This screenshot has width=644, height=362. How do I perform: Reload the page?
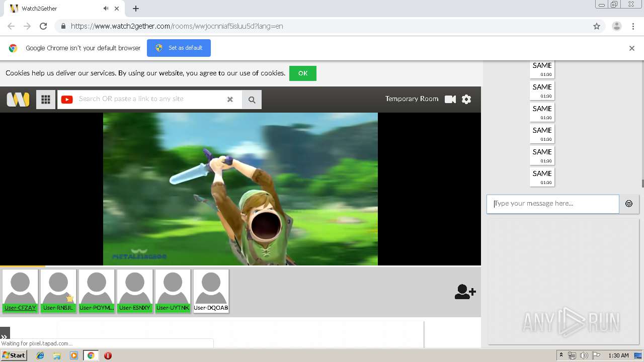(x=43, y=26)
